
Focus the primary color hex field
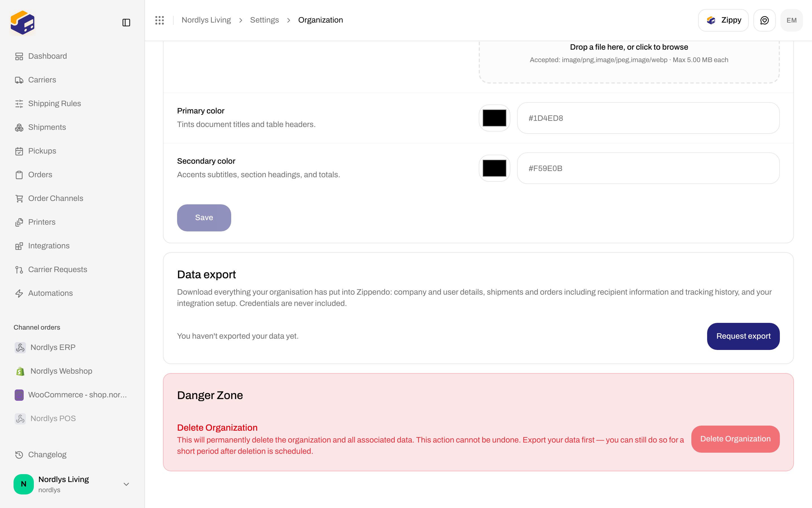coord(648,118)
